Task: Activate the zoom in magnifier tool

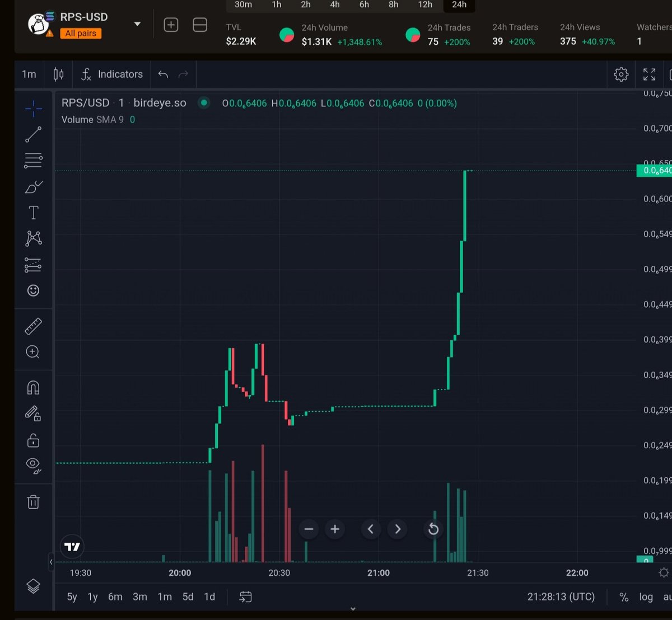Action: [x=33, y=352]
